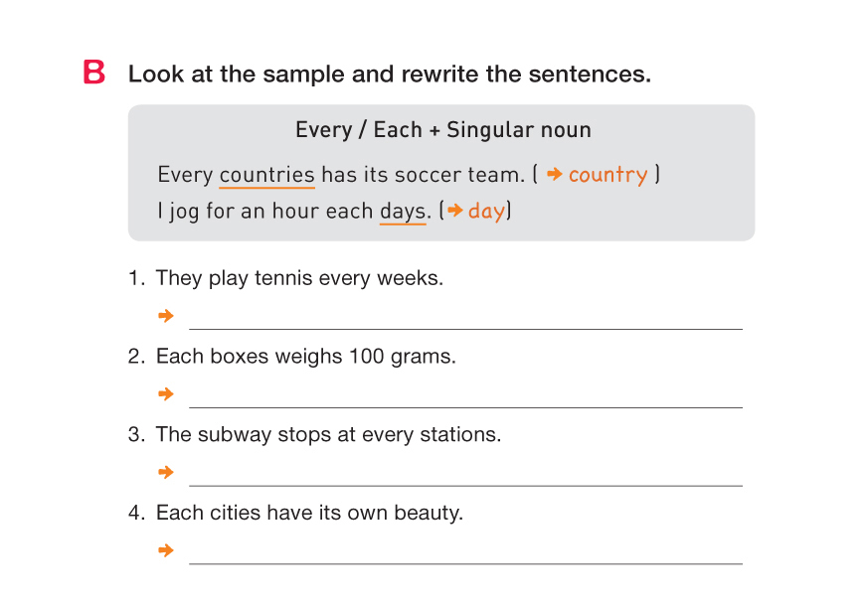Click the orange arrow before the word day
Image resolution: width=868 pixels, height=608 pixels.
pos(455,211)
